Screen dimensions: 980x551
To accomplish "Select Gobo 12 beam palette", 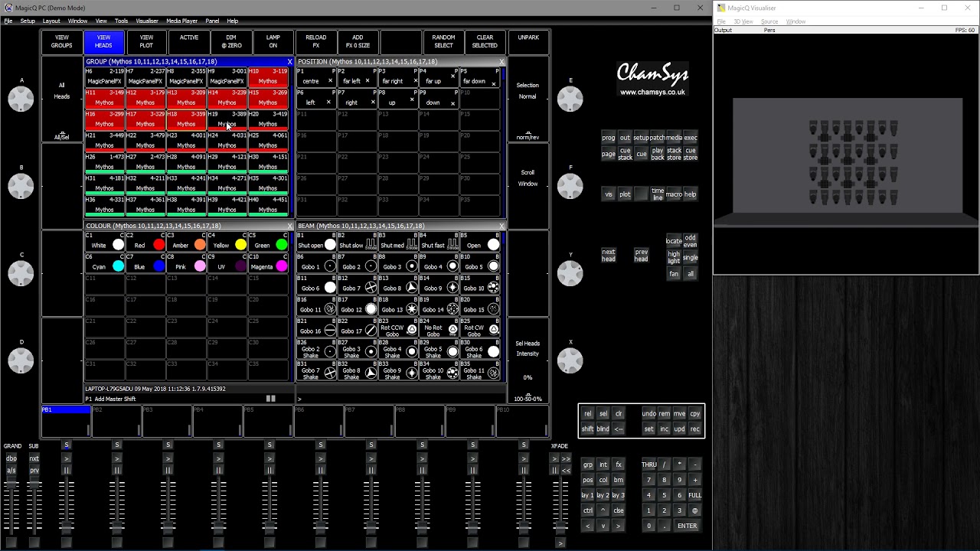I will click(x=357, y=306).
